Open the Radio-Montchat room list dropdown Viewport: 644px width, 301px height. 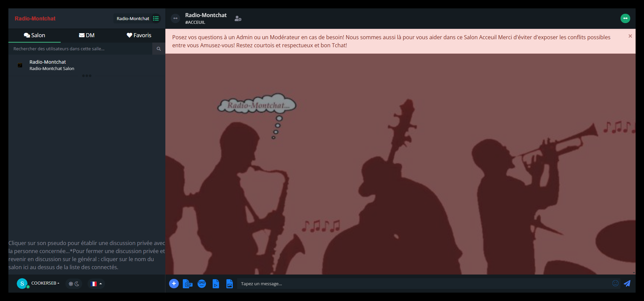137,19
